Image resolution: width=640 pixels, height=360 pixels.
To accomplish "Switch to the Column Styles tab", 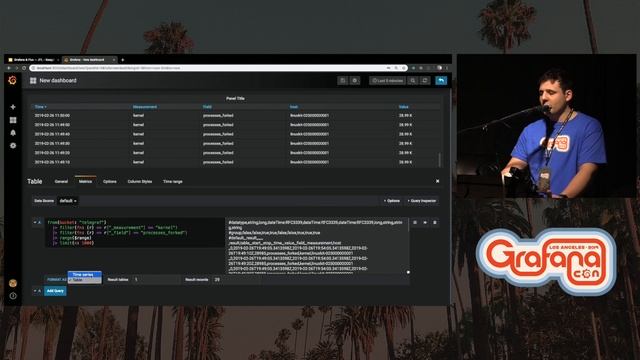I will point(140,181).
